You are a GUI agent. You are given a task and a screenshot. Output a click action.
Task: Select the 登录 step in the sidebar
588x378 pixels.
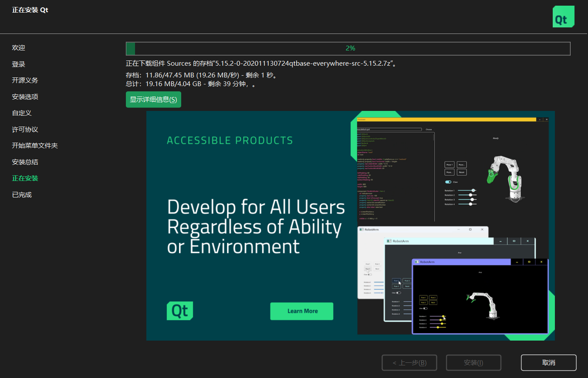(x=19, y=64)
